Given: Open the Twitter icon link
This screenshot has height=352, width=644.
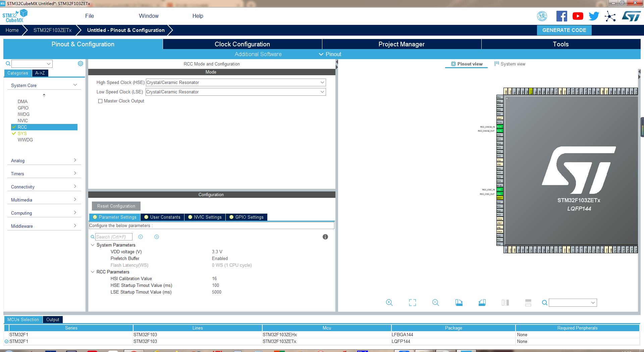Looking at the screenshot, I should [594, 16].
